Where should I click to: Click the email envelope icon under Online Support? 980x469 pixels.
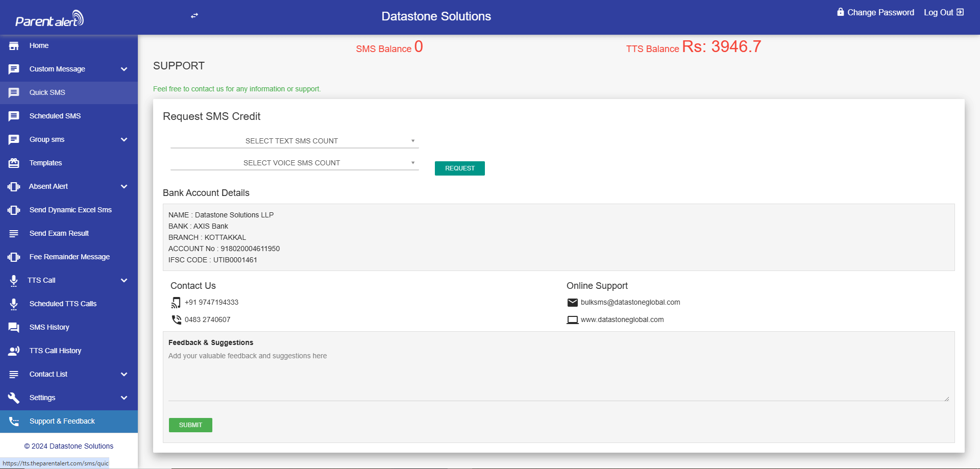point(573,303)
